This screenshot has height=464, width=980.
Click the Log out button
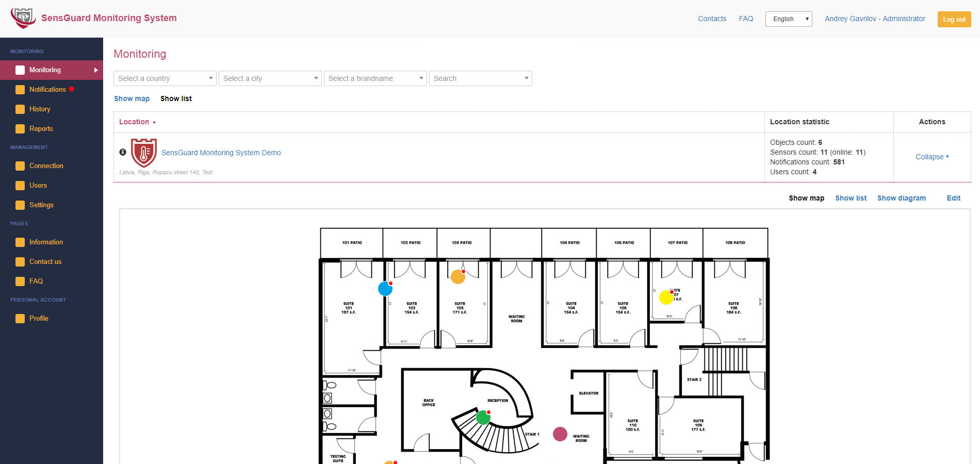click(954, 19)
